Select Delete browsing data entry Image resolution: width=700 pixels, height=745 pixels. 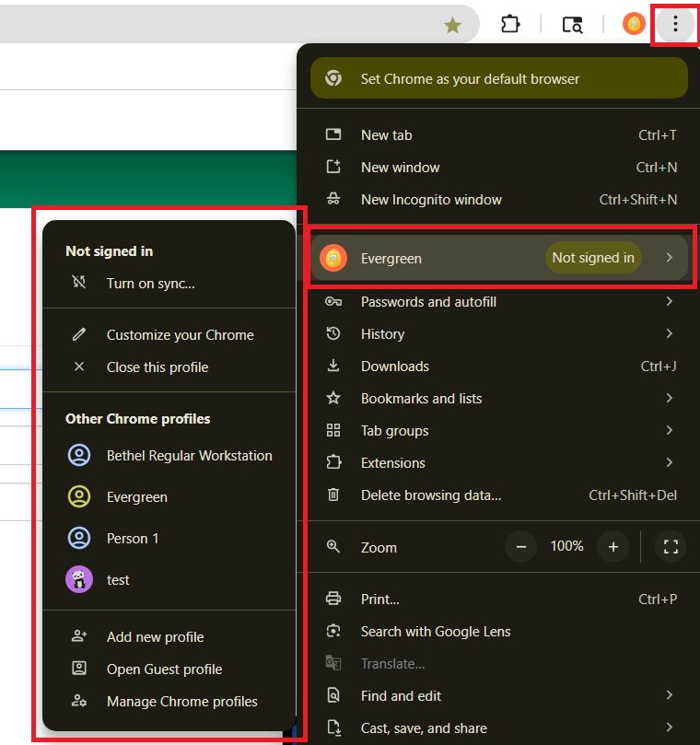499,495
